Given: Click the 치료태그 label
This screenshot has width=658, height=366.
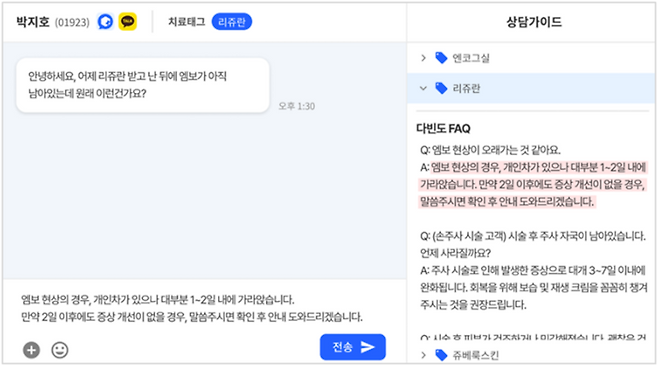Looking at the screenshot, I should point(186,22).
